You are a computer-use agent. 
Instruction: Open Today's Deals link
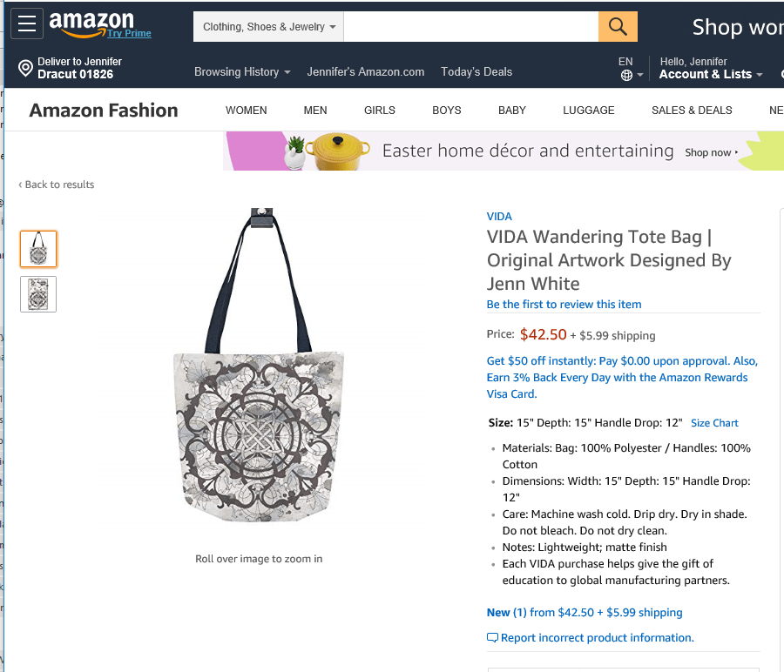coord(476,72)
